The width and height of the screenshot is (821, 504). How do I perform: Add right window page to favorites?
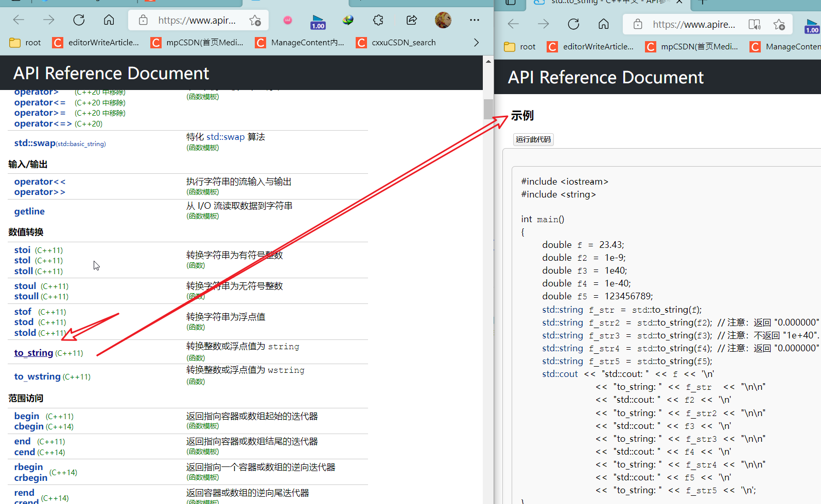(779, 24)
